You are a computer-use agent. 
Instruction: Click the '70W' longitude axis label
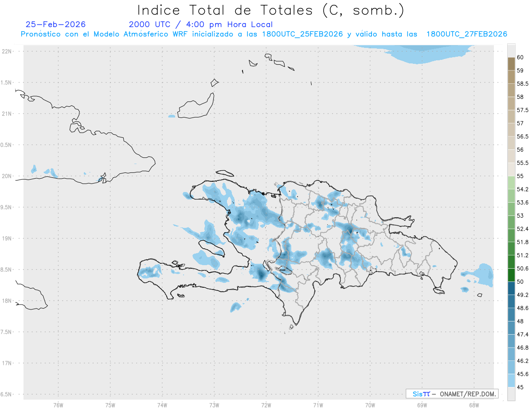[370, 405]
